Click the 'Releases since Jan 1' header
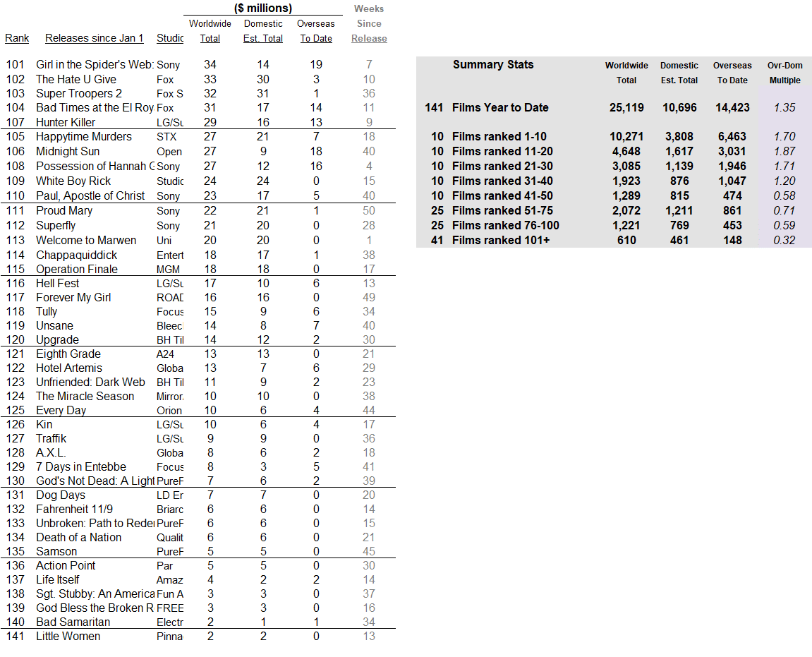This screenshot has width=812, height=657. pos(94,38)
